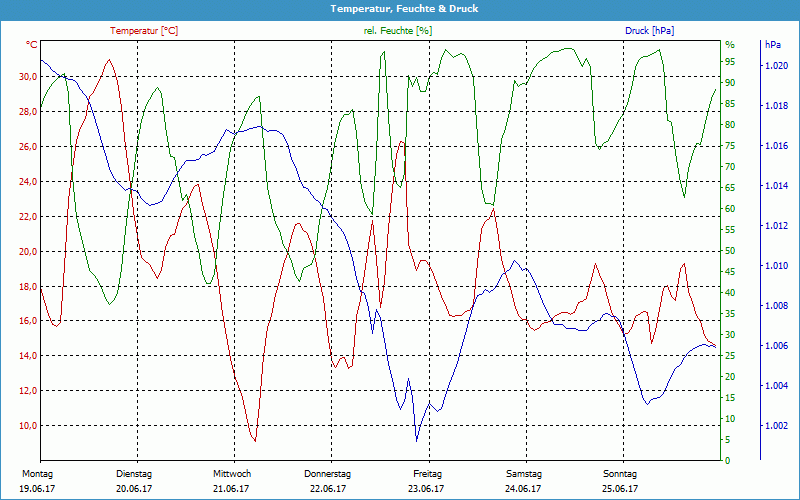Screen dimensions: 800x500
Task: Click the date '25.06.17'
Action: point(620,489)
